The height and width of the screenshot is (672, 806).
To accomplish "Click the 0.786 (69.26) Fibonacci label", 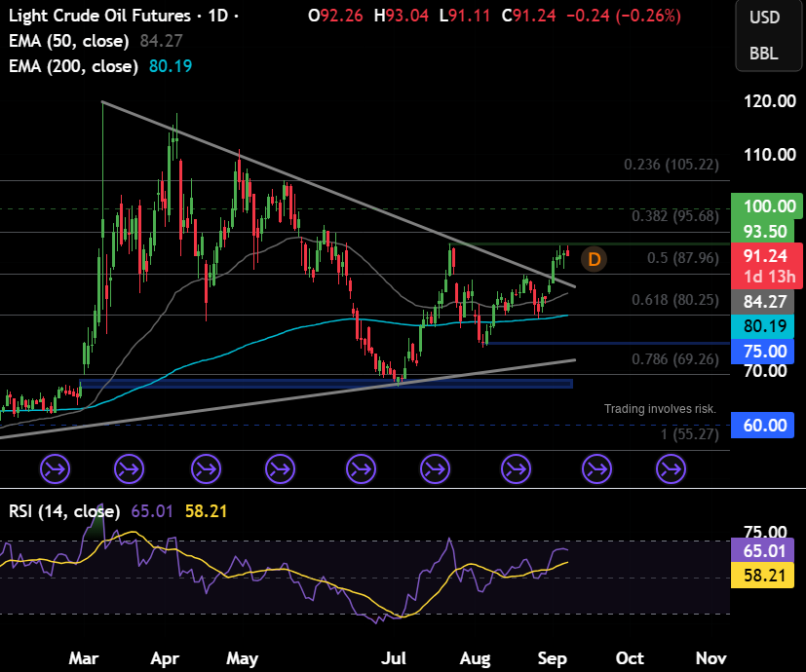I will (x=675, y=359).
